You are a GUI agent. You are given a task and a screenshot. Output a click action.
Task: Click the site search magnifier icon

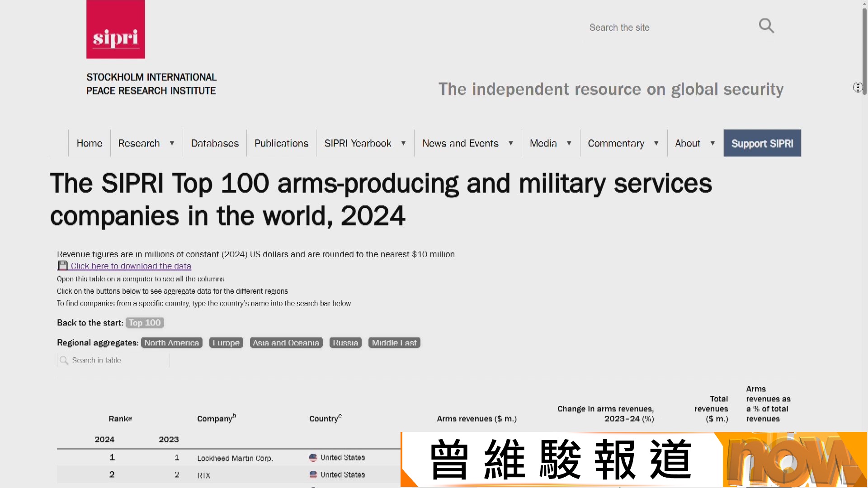766,26
